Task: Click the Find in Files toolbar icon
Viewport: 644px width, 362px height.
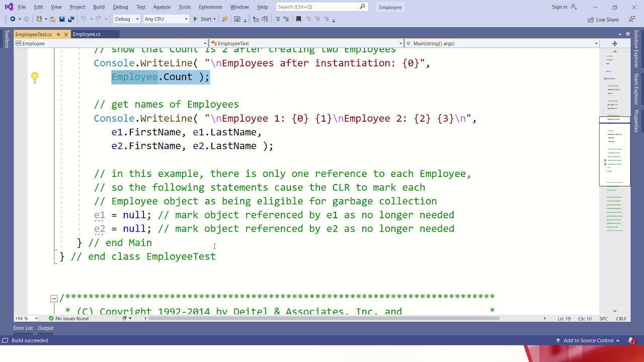Action: coord(224,19)
